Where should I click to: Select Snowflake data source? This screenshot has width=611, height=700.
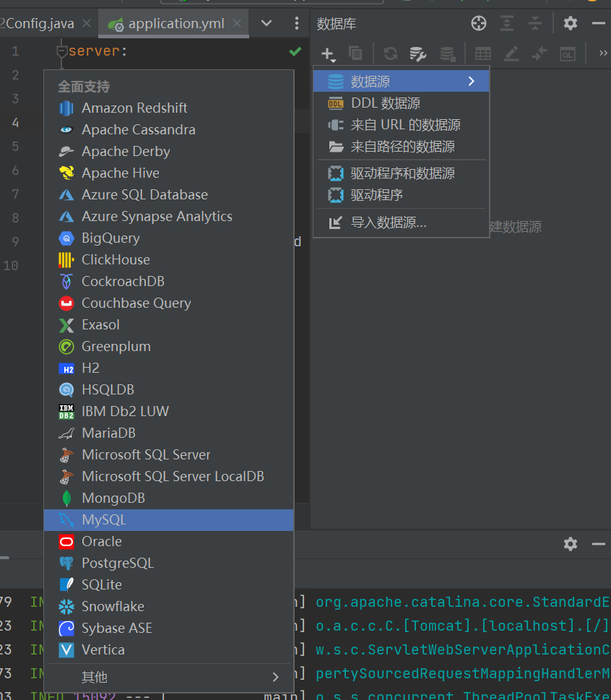[169, 606]
